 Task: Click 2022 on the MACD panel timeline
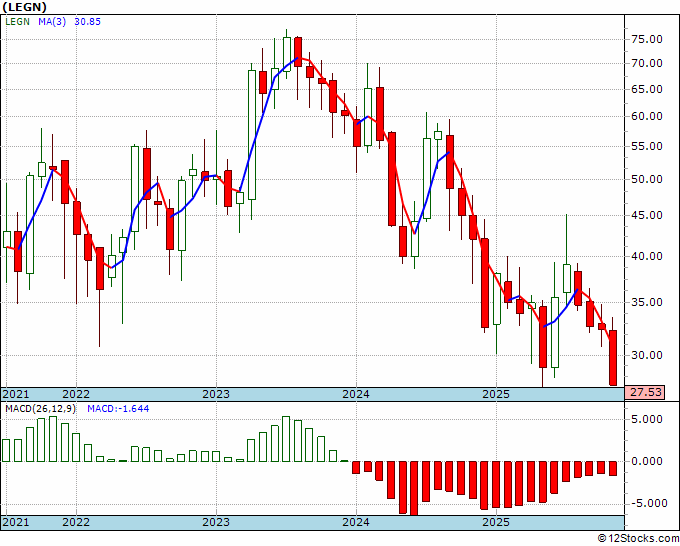click(x=76, y=522)
